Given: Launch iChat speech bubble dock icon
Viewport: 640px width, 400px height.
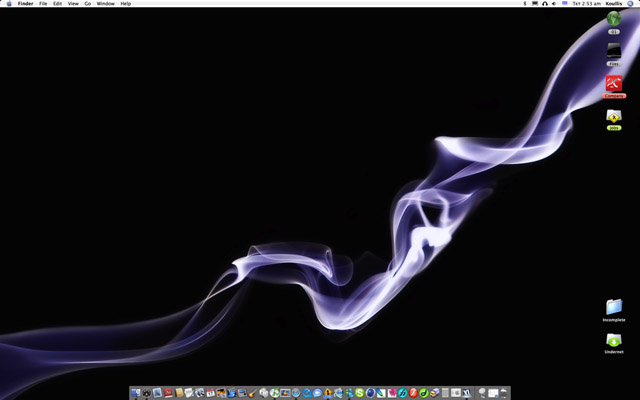Looking at the screenshot, I should (317, 393).
